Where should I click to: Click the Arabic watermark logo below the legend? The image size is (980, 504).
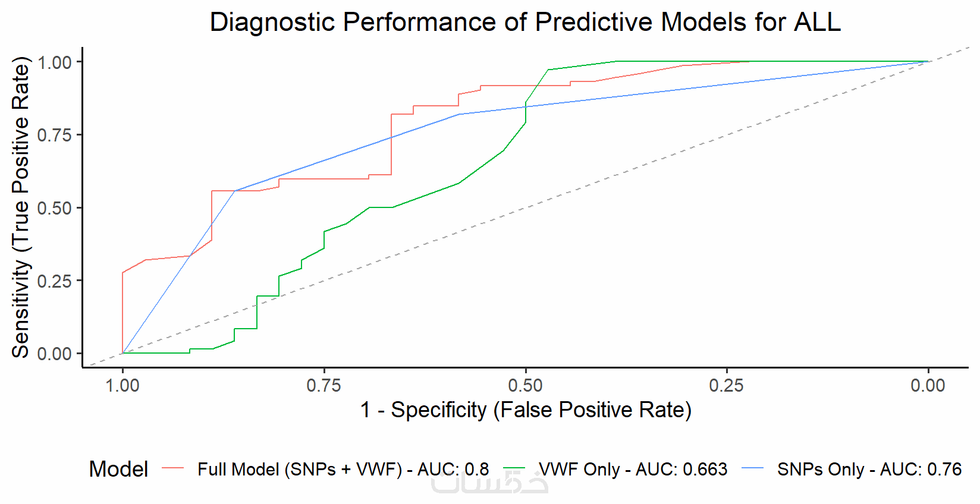[490, 483]
